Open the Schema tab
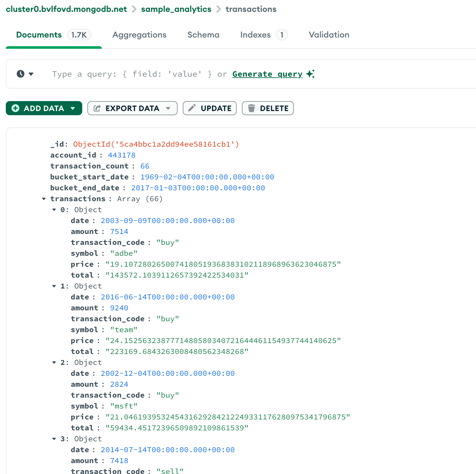 click(203, 35)
